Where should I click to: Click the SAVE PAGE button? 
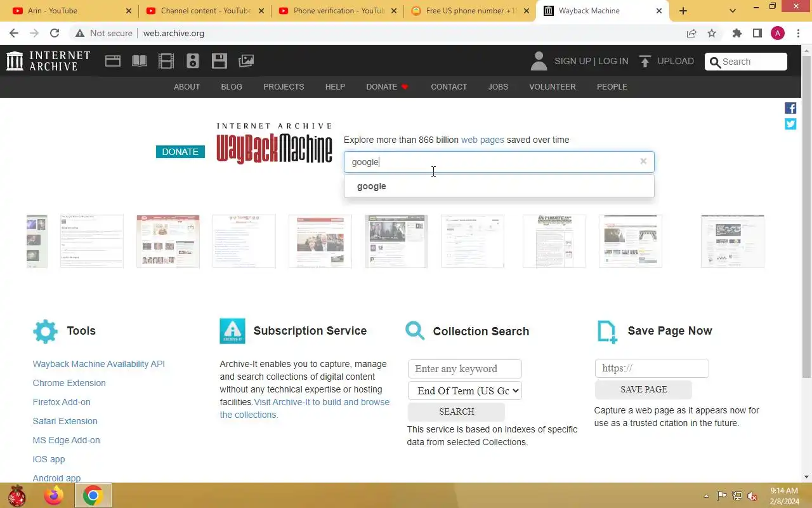pyautogui.click(x=643, y=389)
